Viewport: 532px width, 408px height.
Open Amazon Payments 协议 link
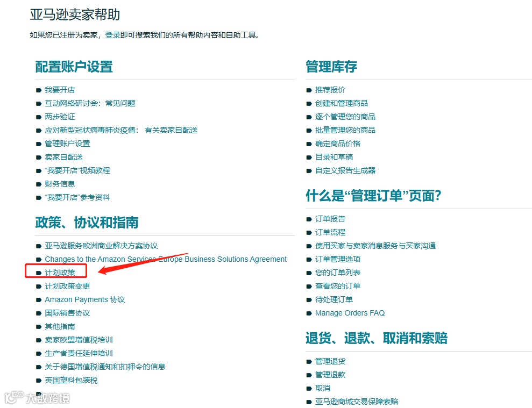point(85,299)
